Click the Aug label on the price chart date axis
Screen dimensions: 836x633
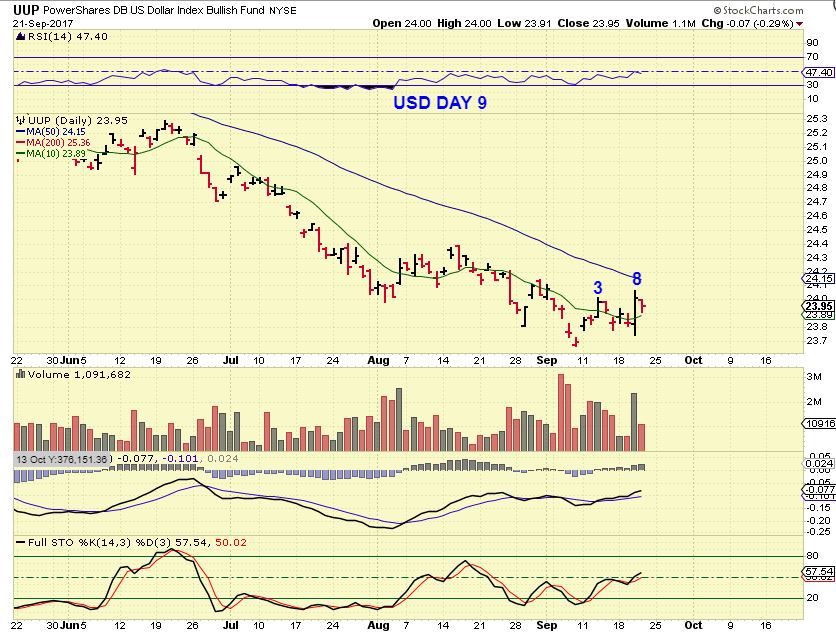pos(379,360)
